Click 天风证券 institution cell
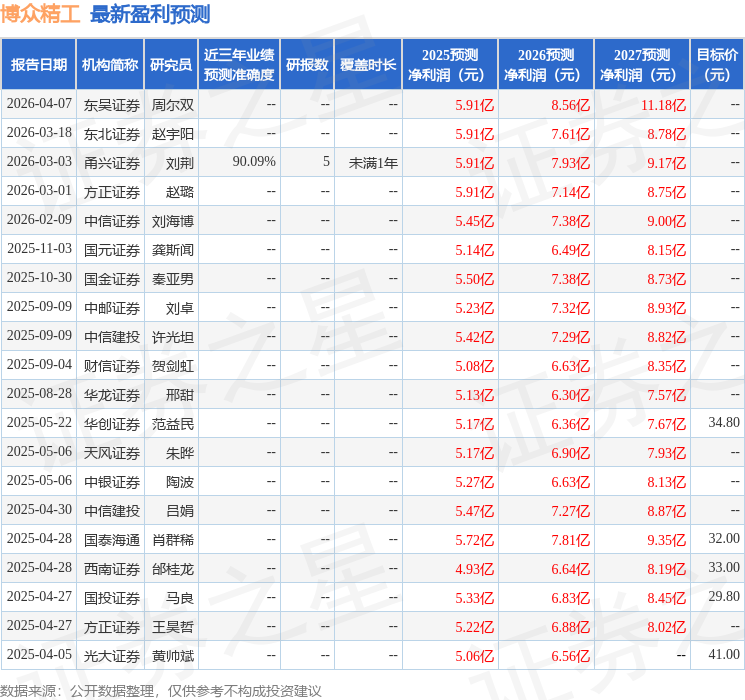 coord(112,453)
